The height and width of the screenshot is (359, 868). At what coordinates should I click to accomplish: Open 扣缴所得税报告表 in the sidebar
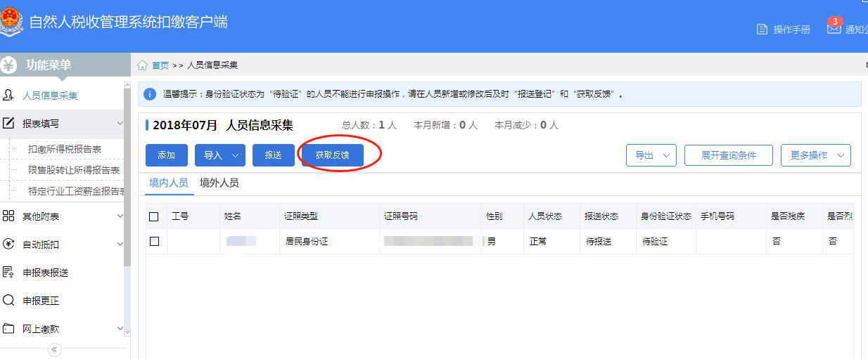[65, 149]
